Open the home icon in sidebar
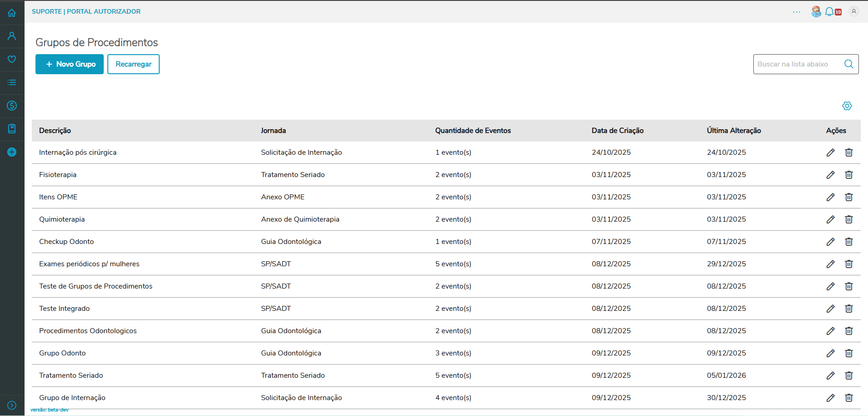This screenshot has height=416, width=868. [12, 13]
